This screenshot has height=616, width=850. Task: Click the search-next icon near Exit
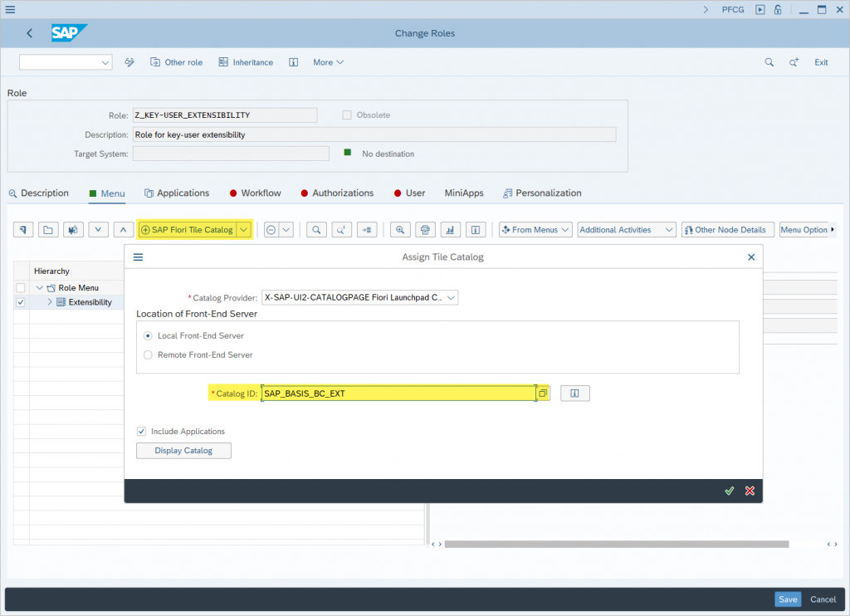coord(794,62)
